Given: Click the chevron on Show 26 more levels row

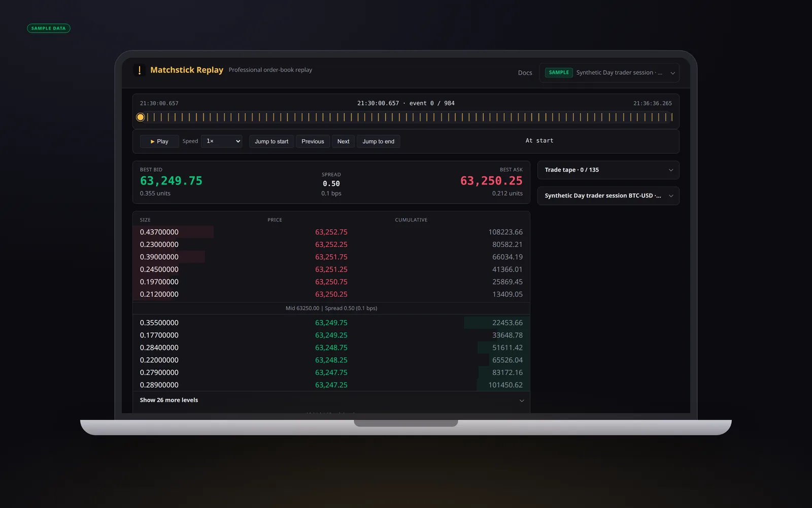Looking at the screenshot, I should (522, 401).
